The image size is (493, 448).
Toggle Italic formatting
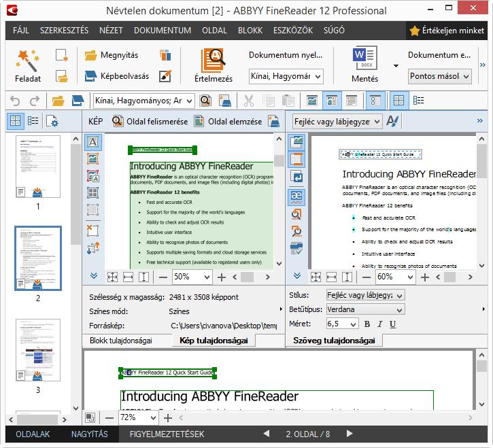tap(380, 324)
